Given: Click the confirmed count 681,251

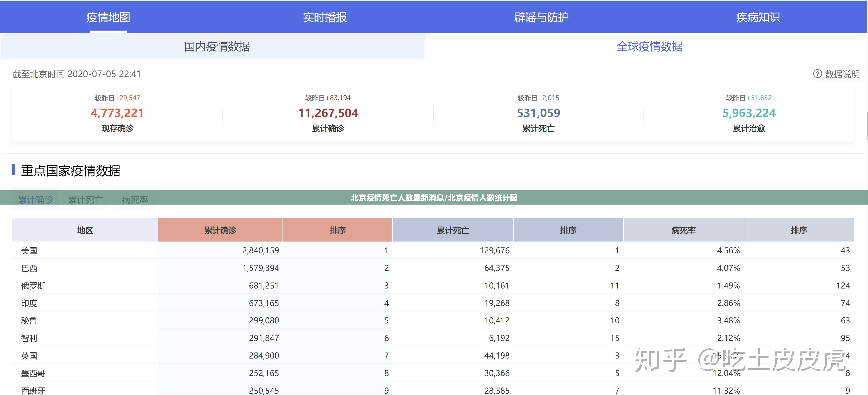Looking at the screenshot, I should (x=264, y=286).
